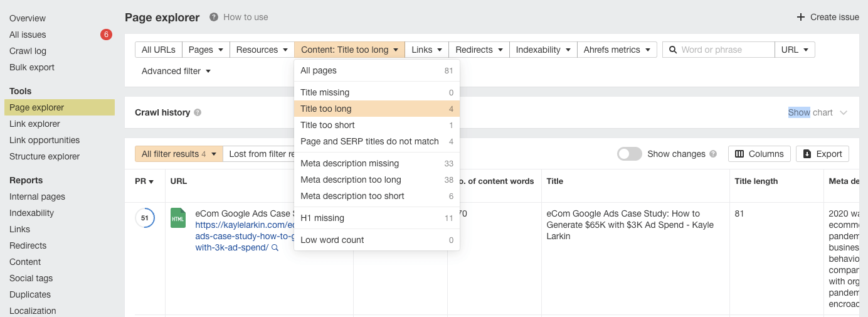Screen dimensions: 868x317
Task: Click the PR 51 score circle
Action: pos(145,218)
